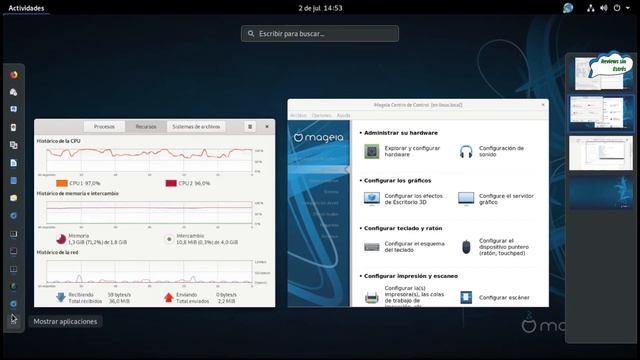This screenshot has width=640, height=360.
Task: Click the printer configuration icon
Action: (371, 298)
